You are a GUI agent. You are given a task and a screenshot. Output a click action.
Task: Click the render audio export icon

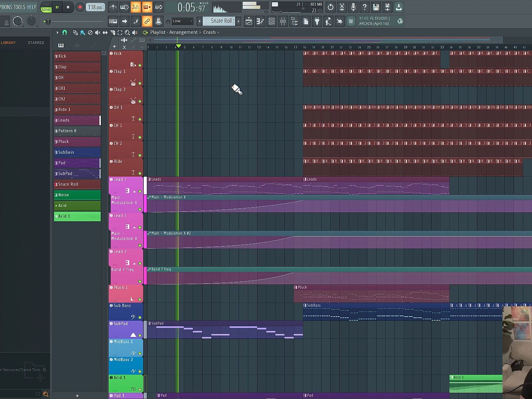pos(388,7)
